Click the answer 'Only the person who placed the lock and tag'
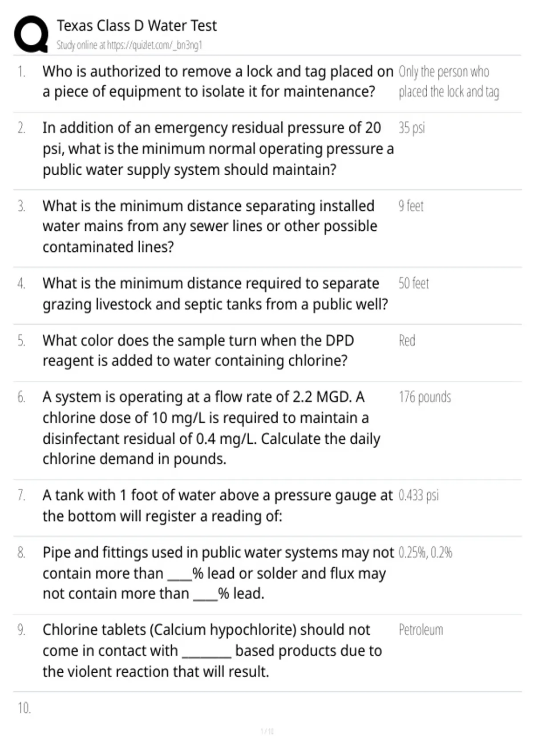Image resolution: width=534 pixels, height=756 pixels. 448,81
